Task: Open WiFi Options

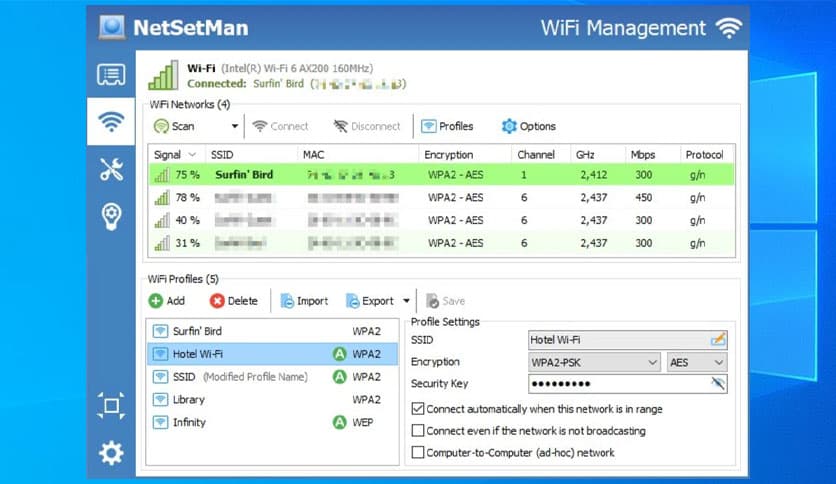Action: tap(528, 126)
